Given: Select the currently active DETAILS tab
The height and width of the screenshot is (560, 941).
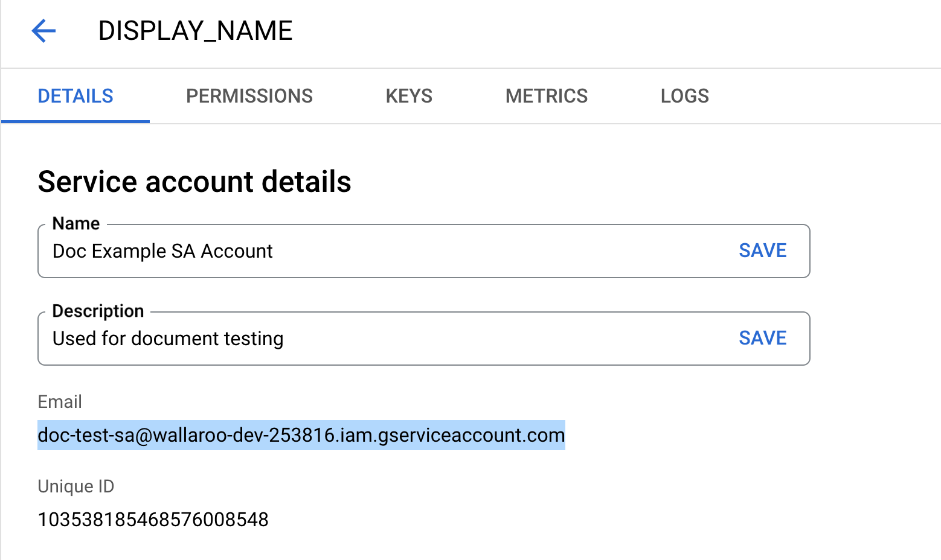Looking at the screenshot, I should 75,95.
